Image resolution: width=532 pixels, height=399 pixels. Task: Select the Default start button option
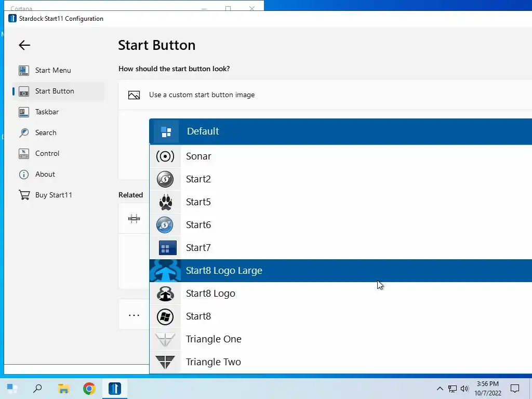tap(341, 131)
